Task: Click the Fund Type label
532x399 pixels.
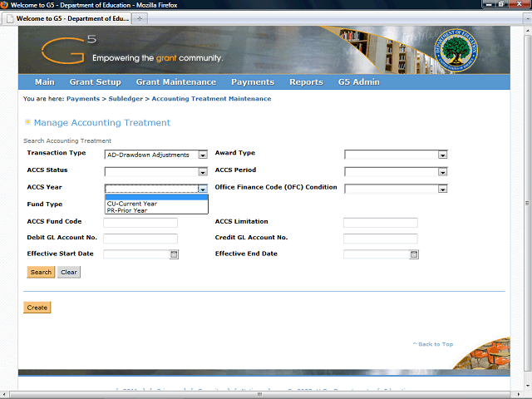Action: coord(45,204)
